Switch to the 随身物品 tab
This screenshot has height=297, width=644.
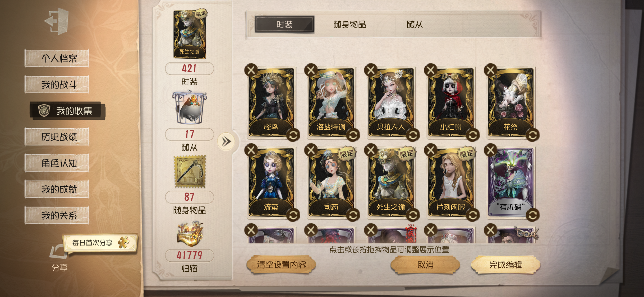349,25
